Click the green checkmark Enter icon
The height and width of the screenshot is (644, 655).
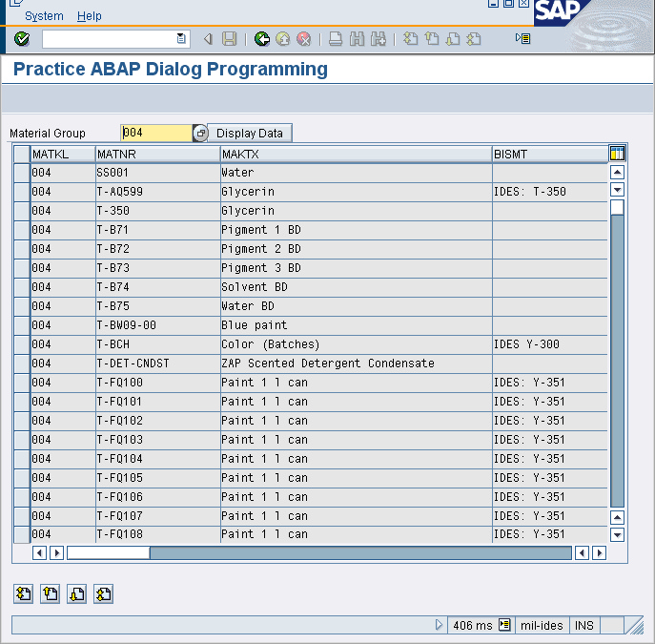pyautogui.click(x=22, y=39)
